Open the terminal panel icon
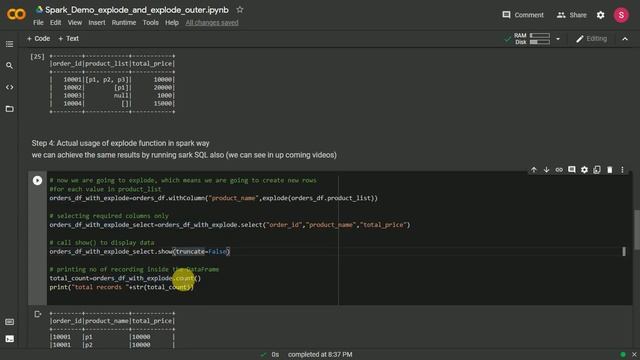640x360 pixels. coord(9,338)
